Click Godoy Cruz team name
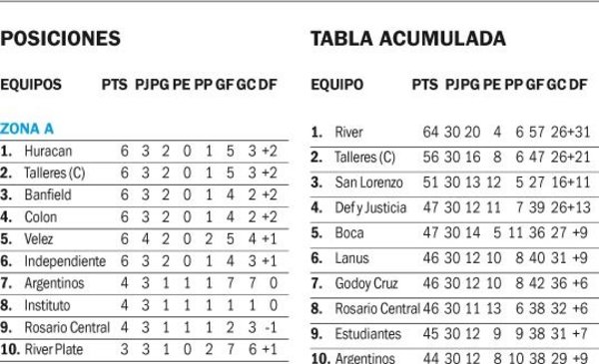The height and width of the screenshot is (364, 599). coord(366,284)
